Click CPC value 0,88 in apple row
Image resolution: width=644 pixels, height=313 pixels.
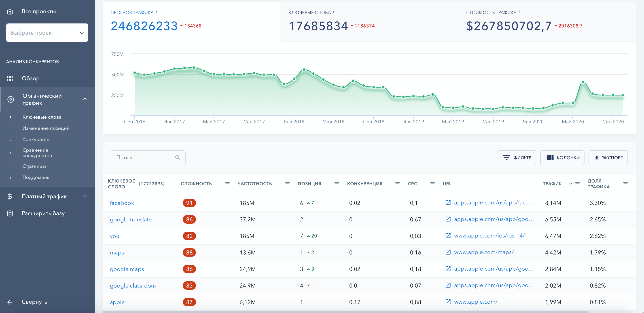(415, 302)
